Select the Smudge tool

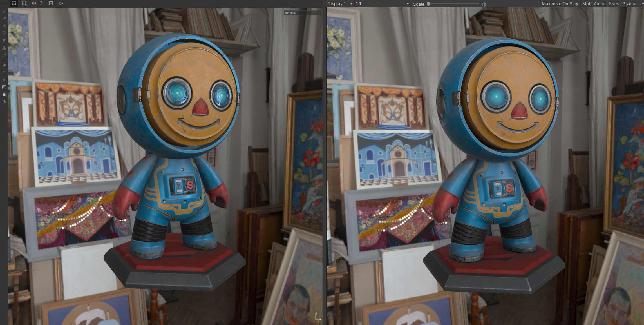[4, 40]
